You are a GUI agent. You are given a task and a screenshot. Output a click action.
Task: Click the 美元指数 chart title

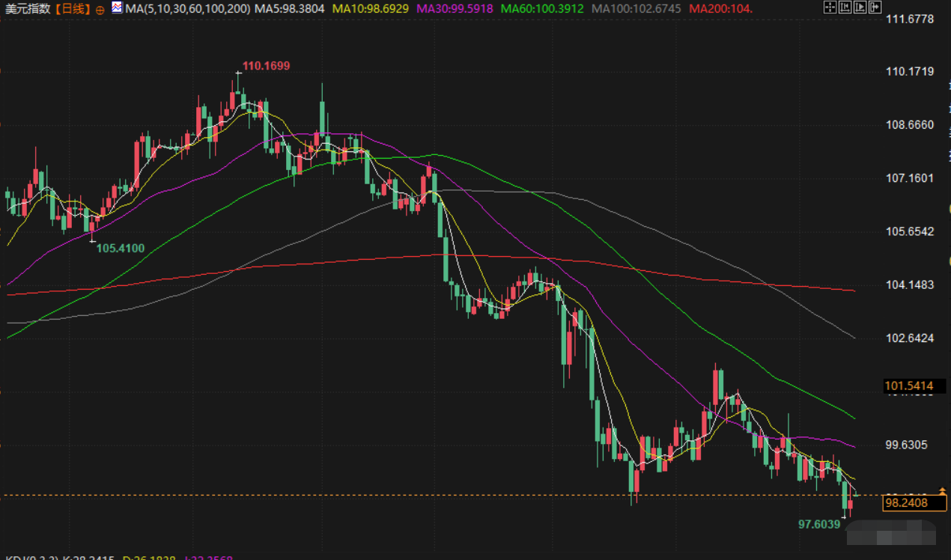[27, 9]
